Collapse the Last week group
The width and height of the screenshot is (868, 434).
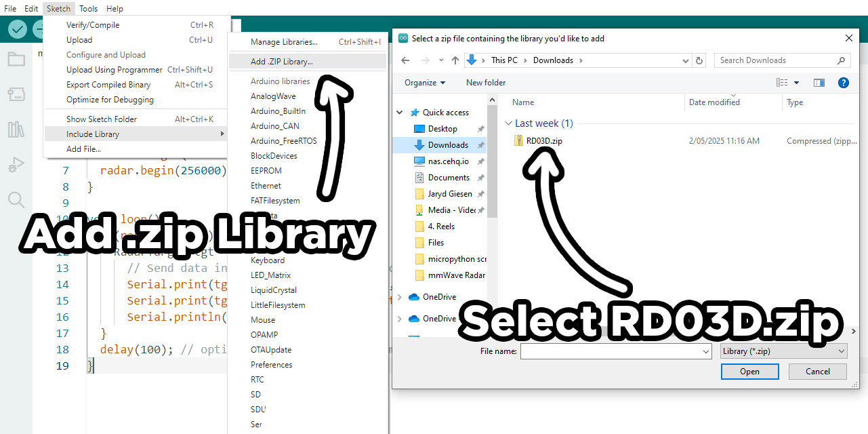(x=508, y=123)
